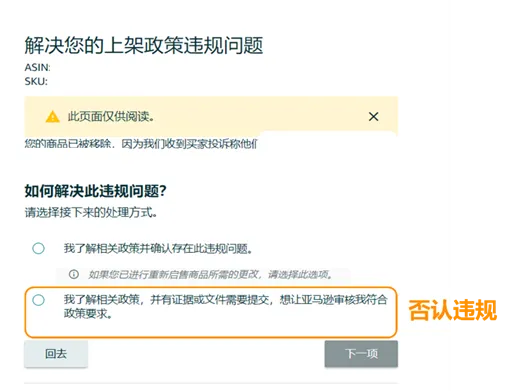Click the label text about 亚马逊审核我符合政策要求
Screen dimensions: 514x391
point(225,307)
